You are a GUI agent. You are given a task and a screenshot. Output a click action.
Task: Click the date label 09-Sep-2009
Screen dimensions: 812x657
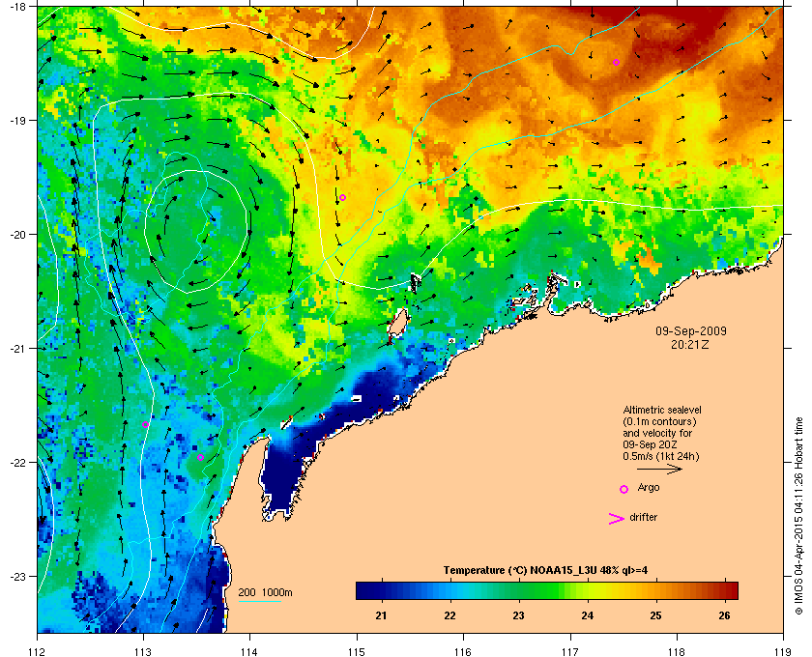[x=691, y=331]
